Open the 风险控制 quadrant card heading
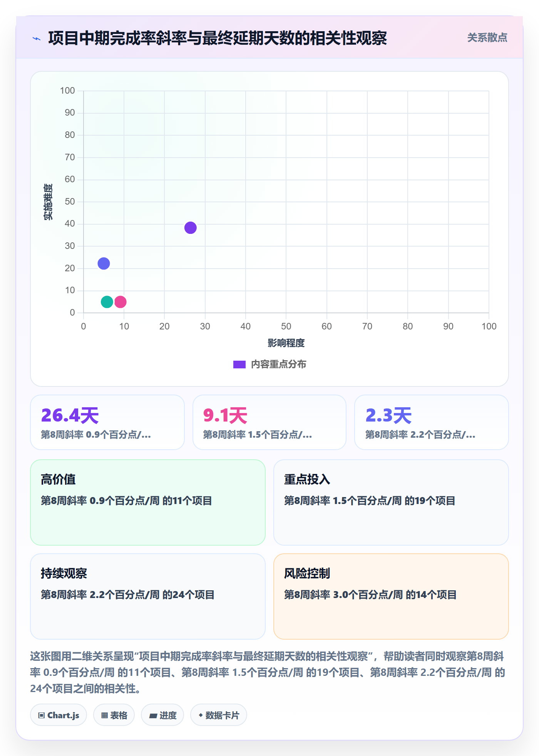 [307, 573]
